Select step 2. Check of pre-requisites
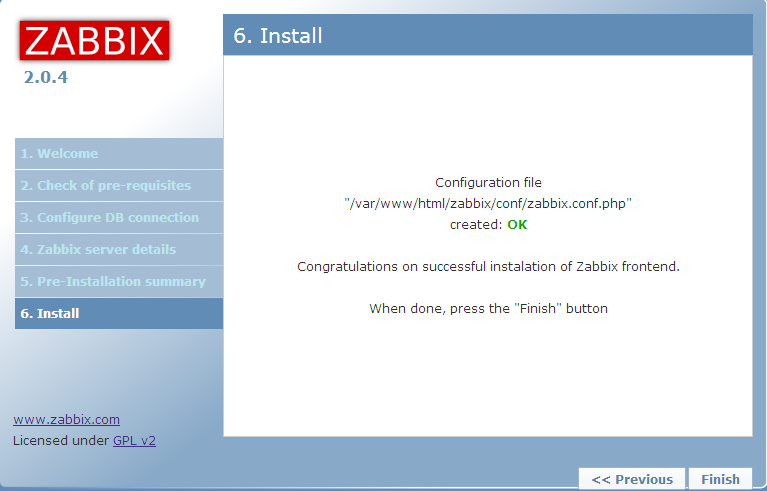The height and width of the screenshot is (491, 767). tap(119, 185)
